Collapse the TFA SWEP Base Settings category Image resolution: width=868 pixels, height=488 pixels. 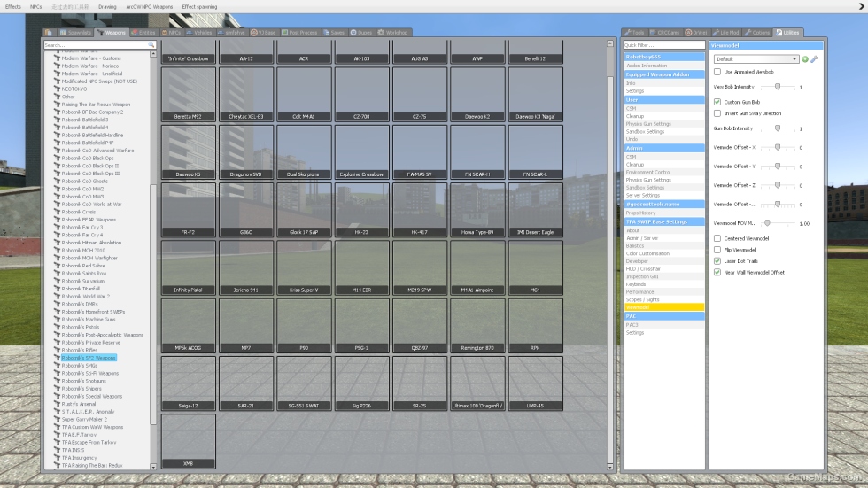(x=664, y=222)
